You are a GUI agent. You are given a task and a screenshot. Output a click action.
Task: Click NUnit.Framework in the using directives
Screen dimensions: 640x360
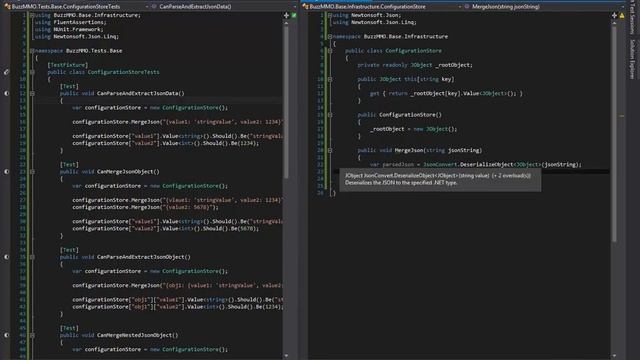(x=78, y=29)
